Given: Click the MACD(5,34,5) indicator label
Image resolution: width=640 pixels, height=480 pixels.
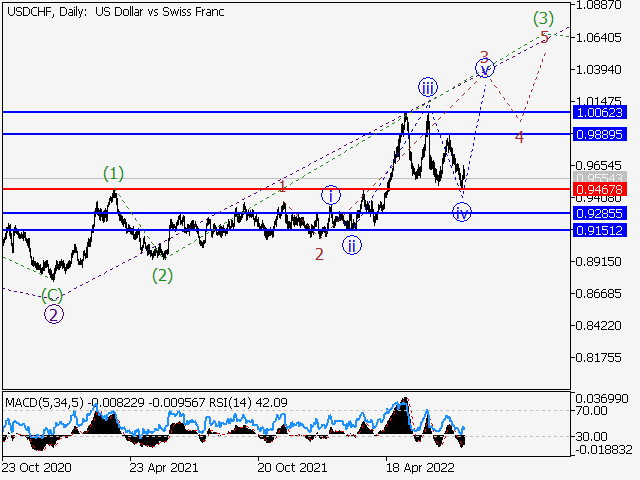Looking at the screenshot, I should [x=44, y=403].
